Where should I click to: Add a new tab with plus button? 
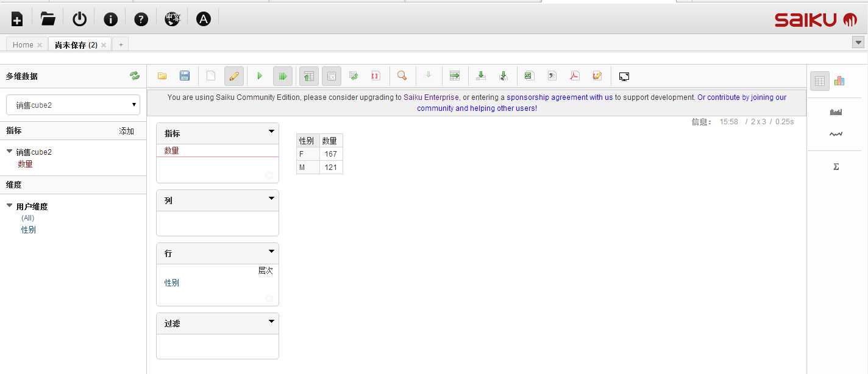click(x=121, y=44)
